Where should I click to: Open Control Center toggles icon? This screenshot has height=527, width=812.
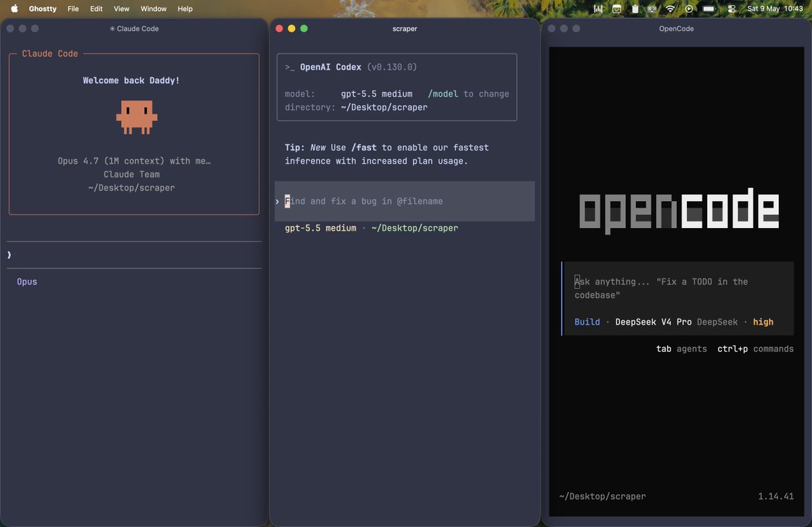pos(731,9)
